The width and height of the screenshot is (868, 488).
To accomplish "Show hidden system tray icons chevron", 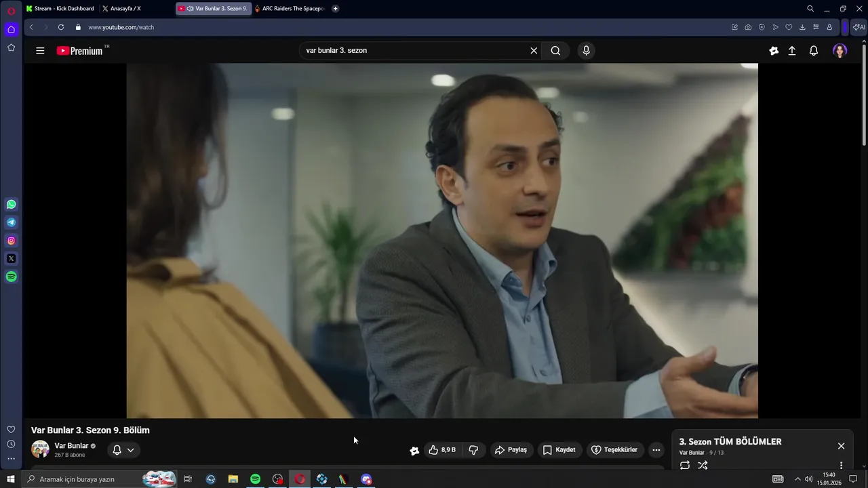I will pyautogui.click(x=797, y=479).
